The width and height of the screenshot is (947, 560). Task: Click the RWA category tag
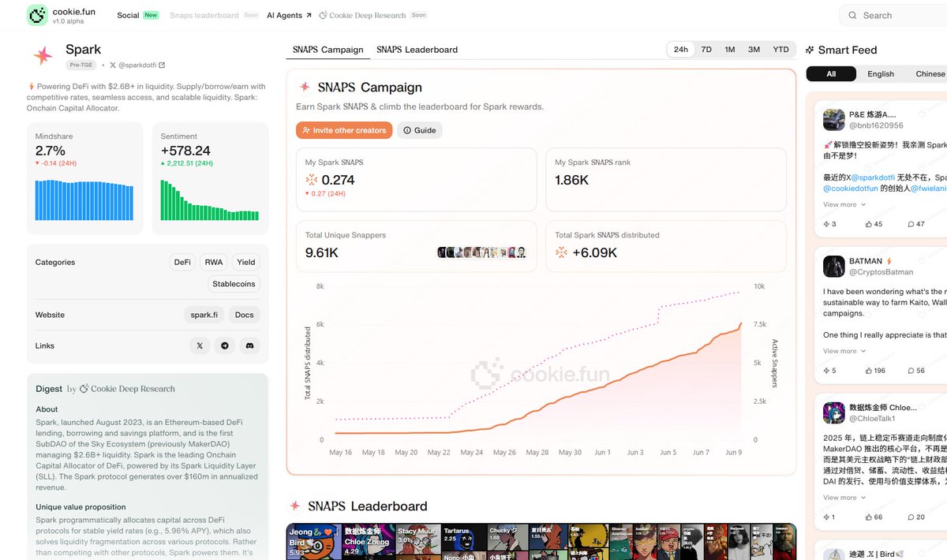pos(214,262)
